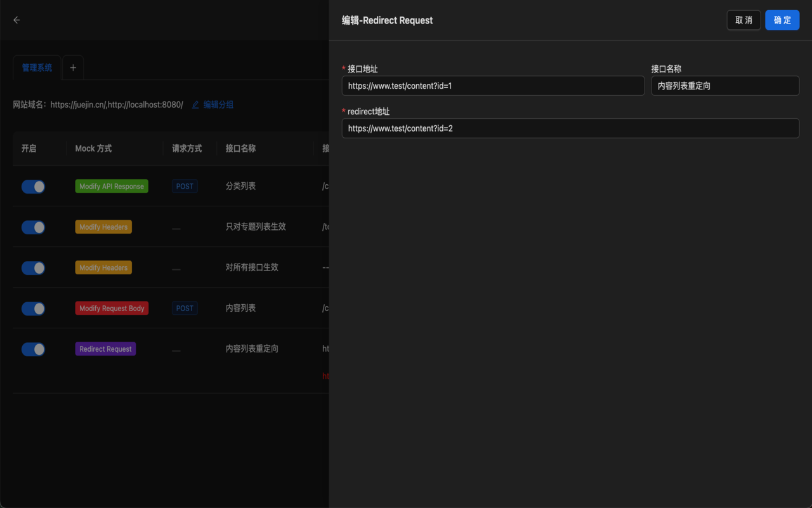Click the purple Redirect Request badge
This screenshot has width=812, height=508.
[105, 349]
